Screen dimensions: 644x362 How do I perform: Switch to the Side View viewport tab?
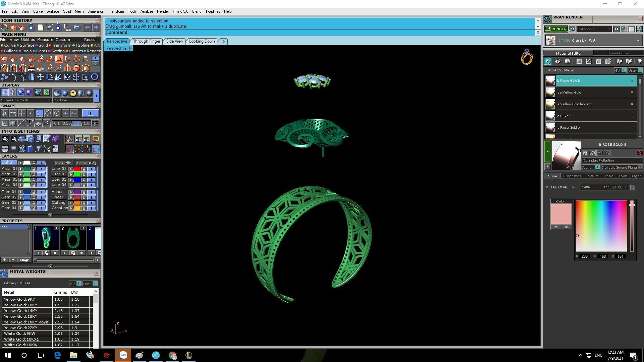(x=174, y=41)
